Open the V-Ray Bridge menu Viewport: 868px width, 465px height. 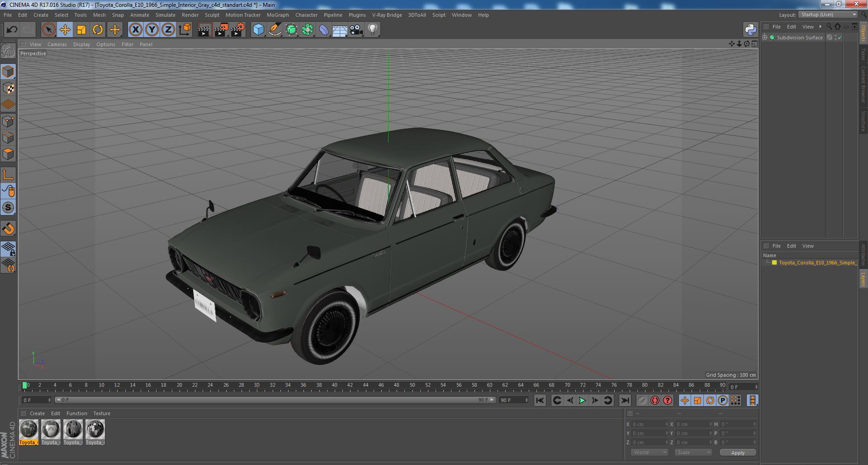point(387,15)
